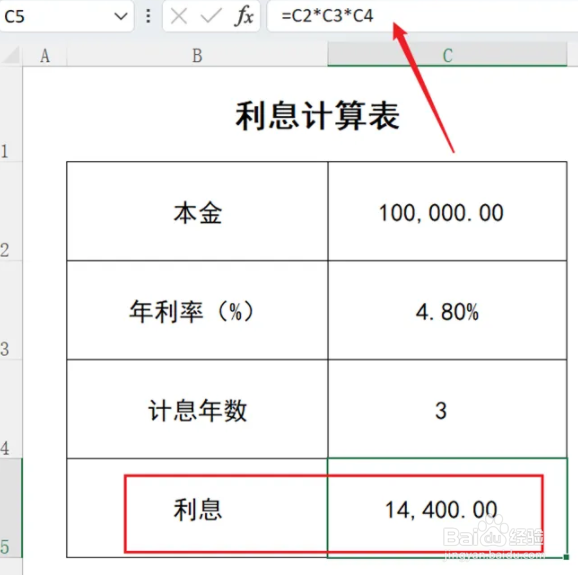This screenshot has height=575, width=578.
Task: Click the cell labeled 本金
Action: pyautogui.click(x=197, y=211)
